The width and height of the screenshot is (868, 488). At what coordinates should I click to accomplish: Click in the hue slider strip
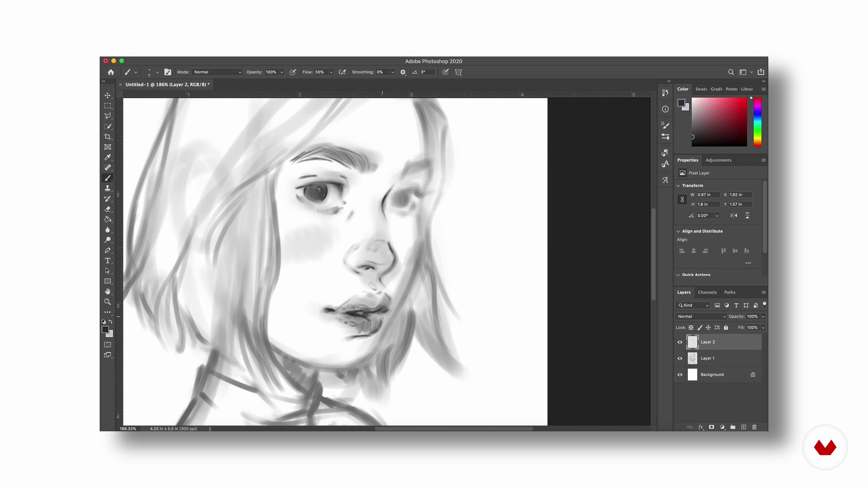coord(757,122)
